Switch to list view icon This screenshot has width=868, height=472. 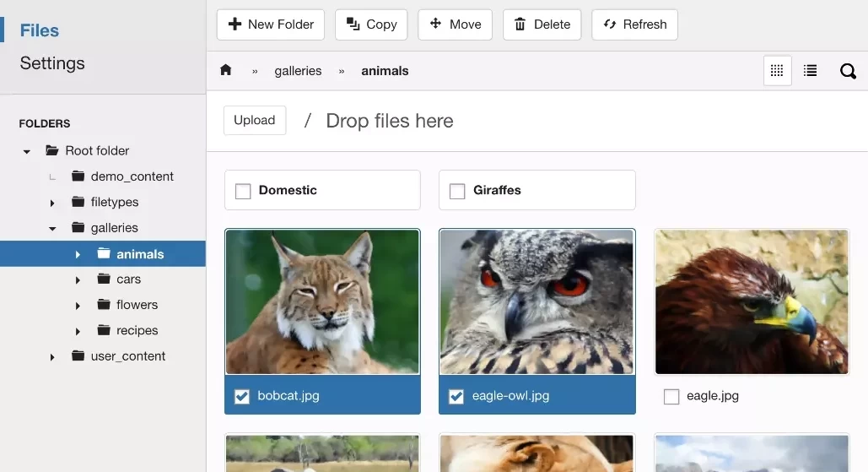[810, 70]
